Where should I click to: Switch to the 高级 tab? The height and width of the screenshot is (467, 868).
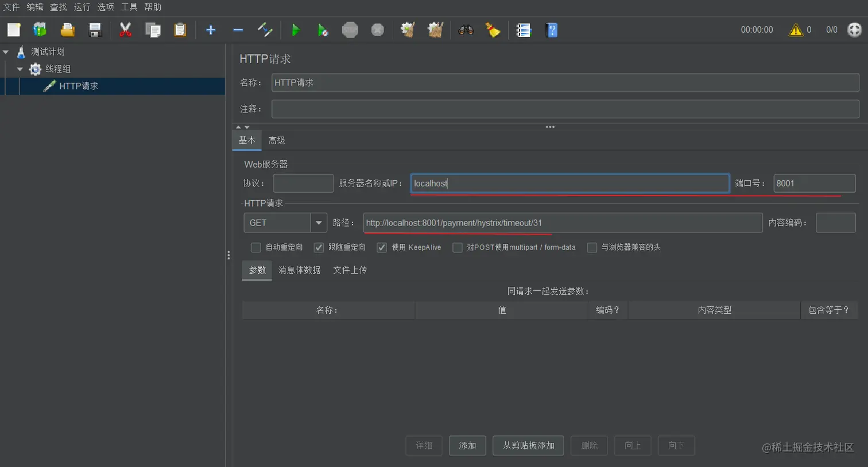(x=277, y=141)
